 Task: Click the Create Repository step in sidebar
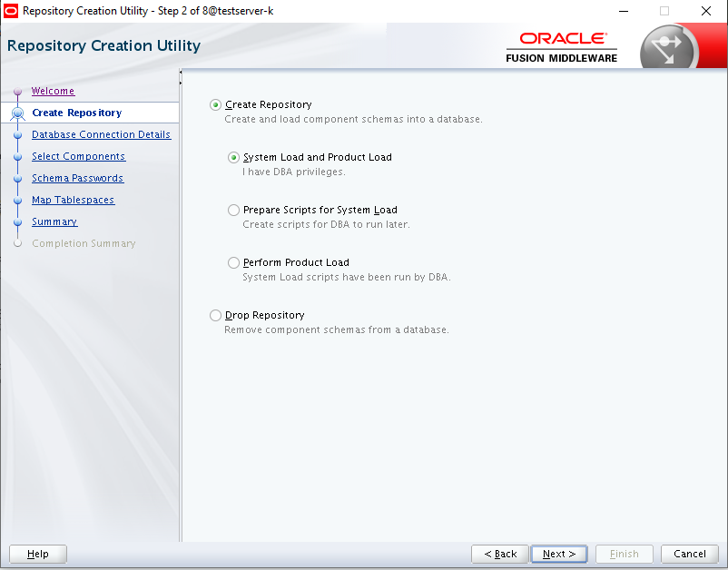coord(76,113)
